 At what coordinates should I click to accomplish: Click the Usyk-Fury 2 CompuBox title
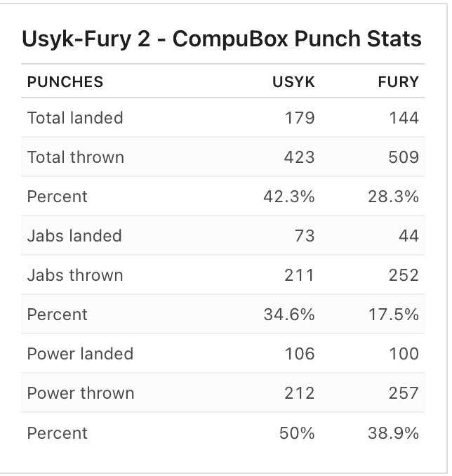(x=222, y=39)
